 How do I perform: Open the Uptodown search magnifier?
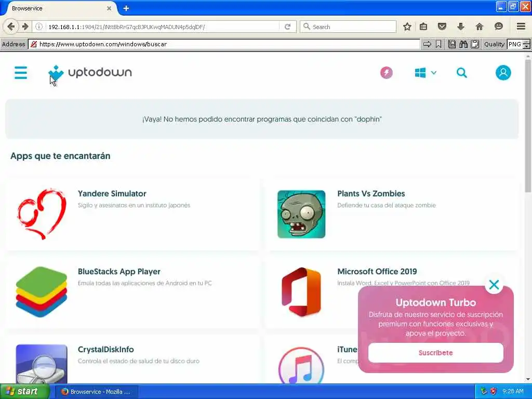[461, 73]
